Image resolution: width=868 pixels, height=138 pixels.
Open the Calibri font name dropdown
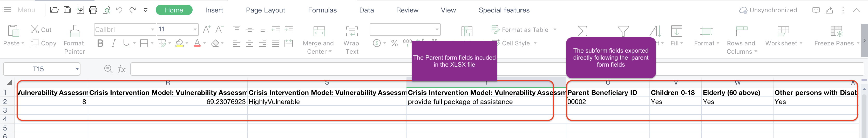point(153,30)
